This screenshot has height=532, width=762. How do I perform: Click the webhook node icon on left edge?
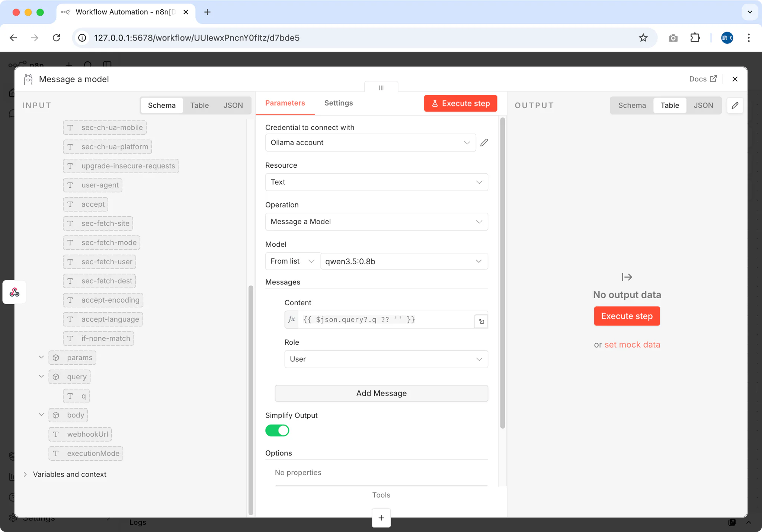[15, 292]
